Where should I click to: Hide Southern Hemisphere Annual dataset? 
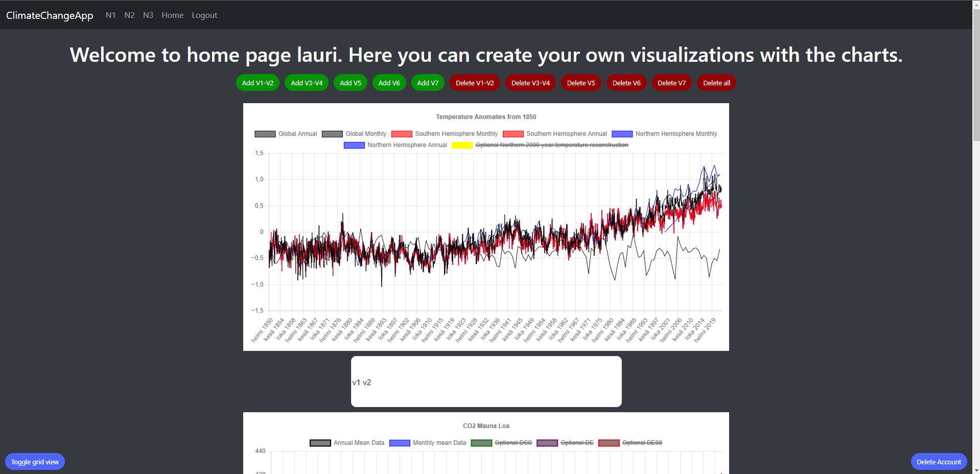coord(555,134)
